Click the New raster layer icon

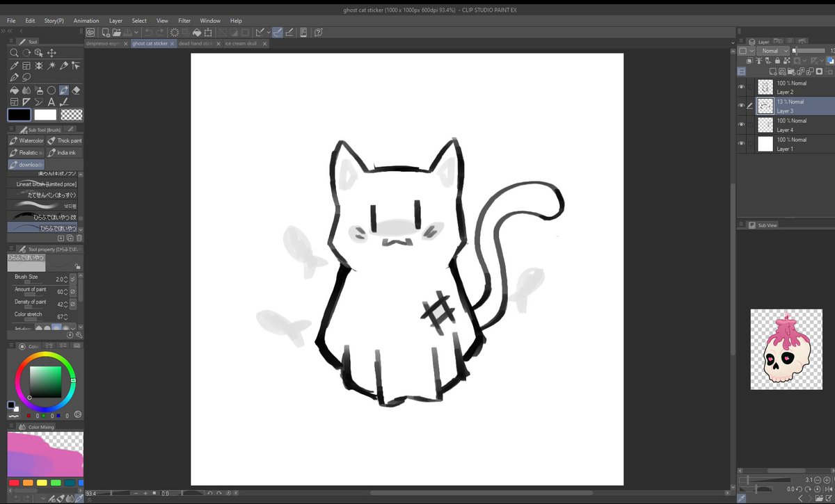pyautogui.click(x=773, y=72)
